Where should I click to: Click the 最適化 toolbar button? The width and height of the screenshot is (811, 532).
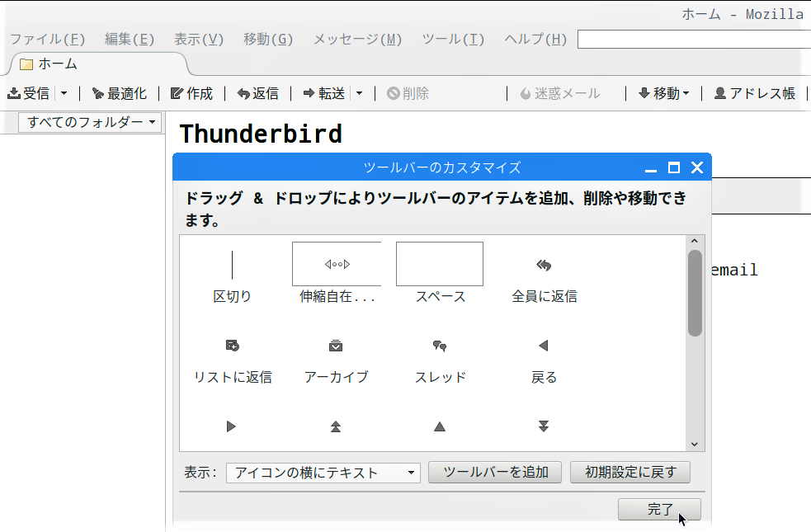click(120, 93)
